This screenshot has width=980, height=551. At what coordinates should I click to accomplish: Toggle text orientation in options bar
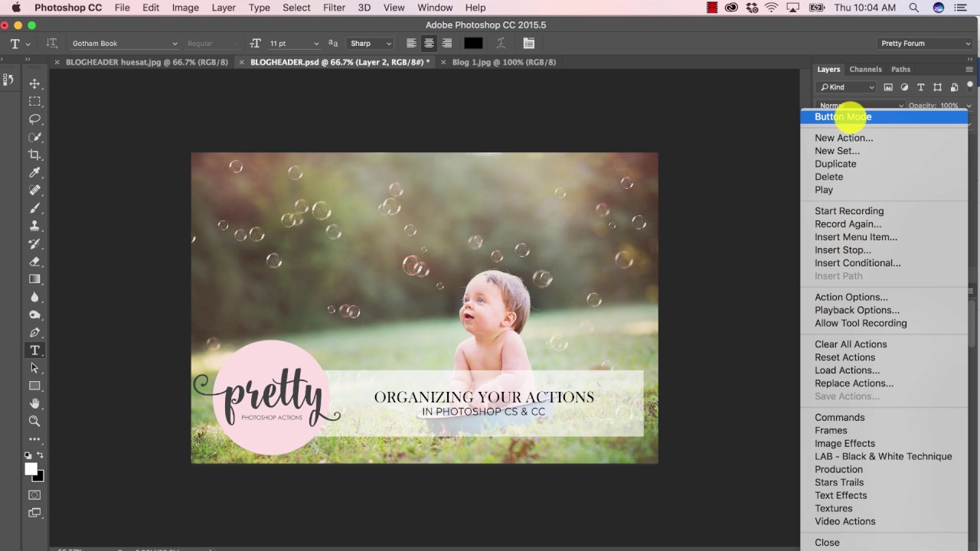pos(52,44)
